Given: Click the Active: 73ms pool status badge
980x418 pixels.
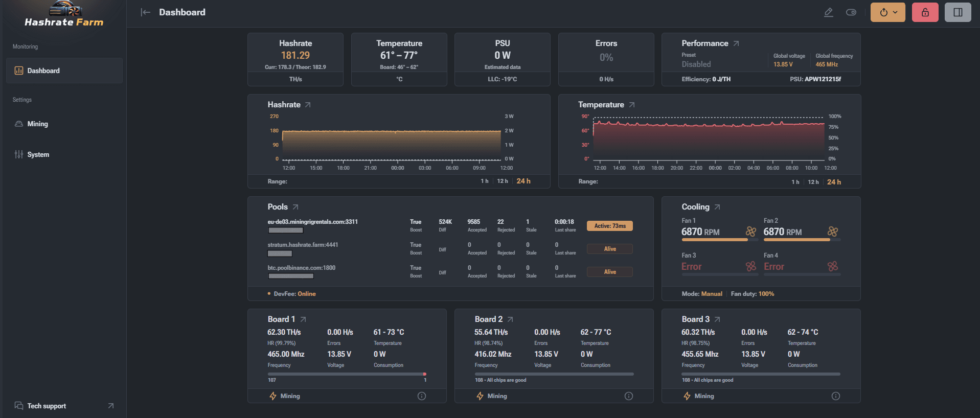Looking at the screenshot, I should pyautogui.click(x=610, y=226).
